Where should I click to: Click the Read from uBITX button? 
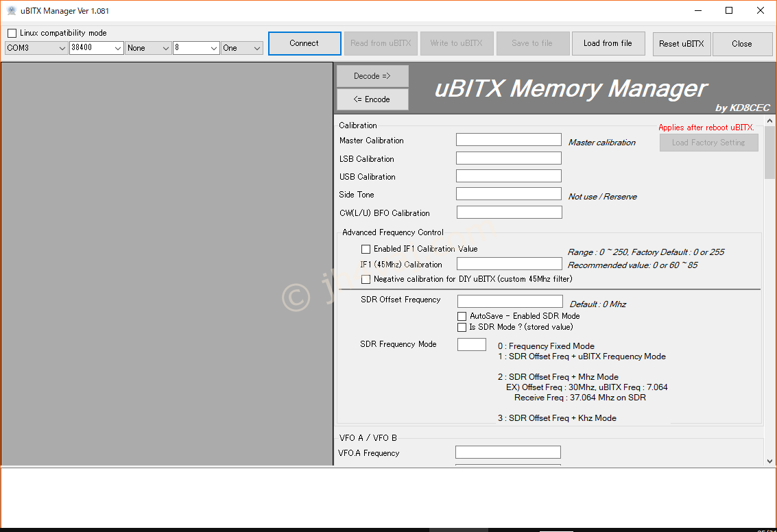coord(381,44)
